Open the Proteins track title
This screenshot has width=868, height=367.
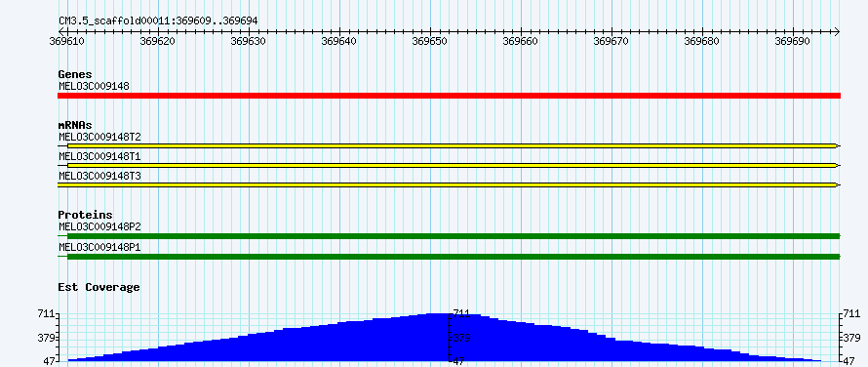[x=85, y=215]
